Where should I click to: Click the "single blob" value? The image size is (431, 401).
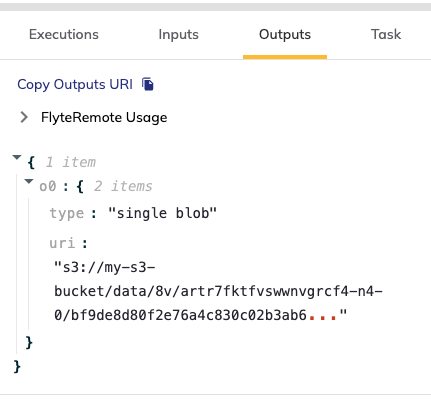163,213
